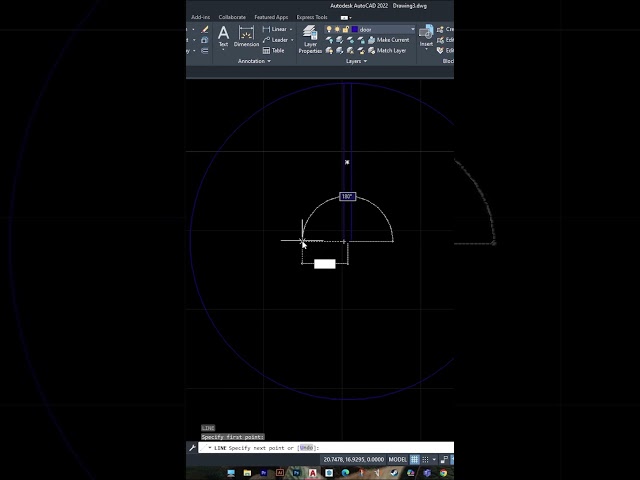Toggle ortho mode status bar icon

444,460
